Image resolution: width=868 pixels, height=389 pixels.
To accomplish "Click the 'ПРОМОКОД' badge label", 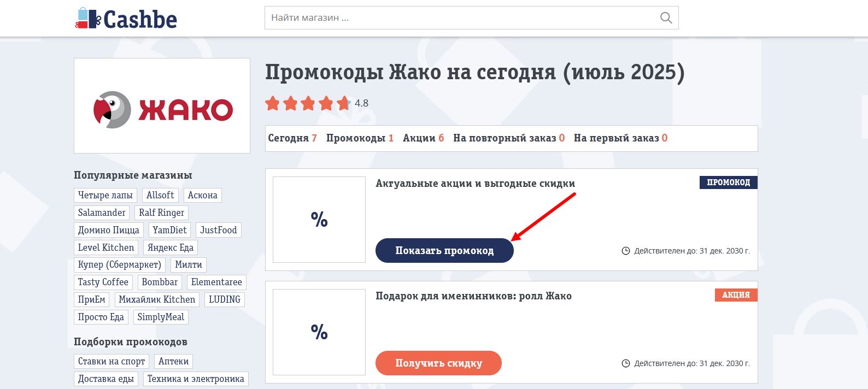I will 728,182.
